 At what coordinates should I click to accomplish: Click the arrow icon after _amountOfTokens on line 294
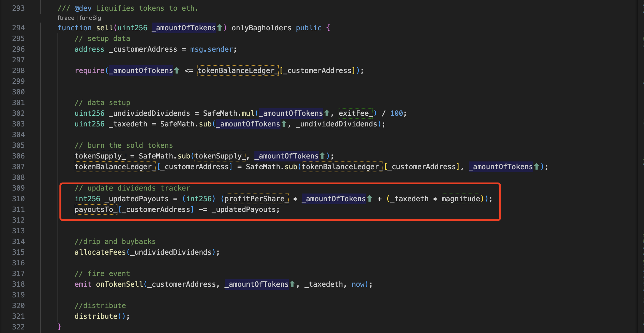219,28
